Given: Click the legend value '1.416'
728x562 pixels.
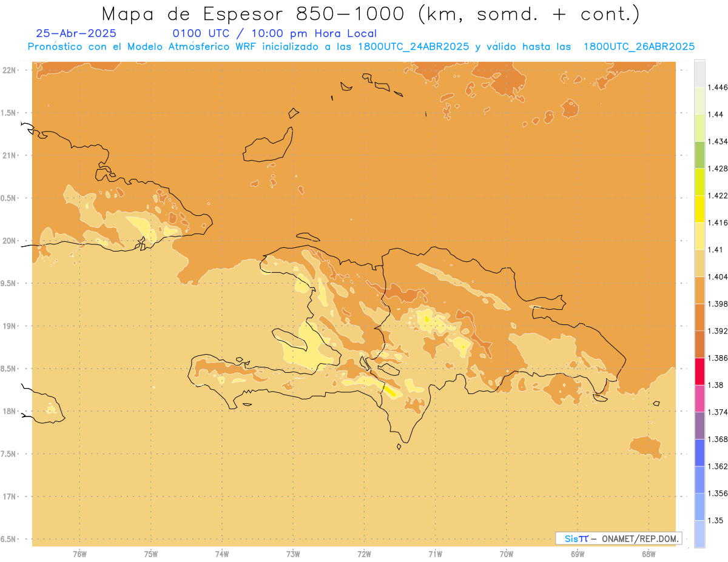Looking at the screenshot, I should (x=717, y=222).
